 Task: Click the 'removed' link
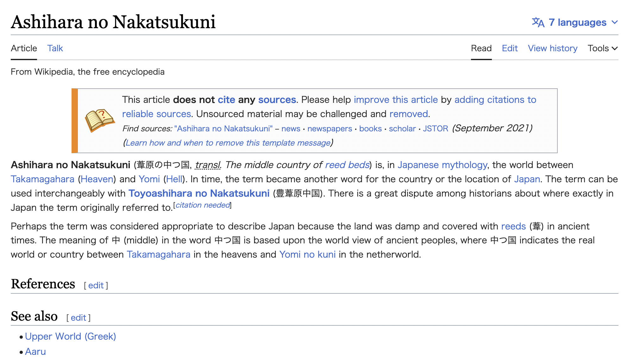coord(409,114)
